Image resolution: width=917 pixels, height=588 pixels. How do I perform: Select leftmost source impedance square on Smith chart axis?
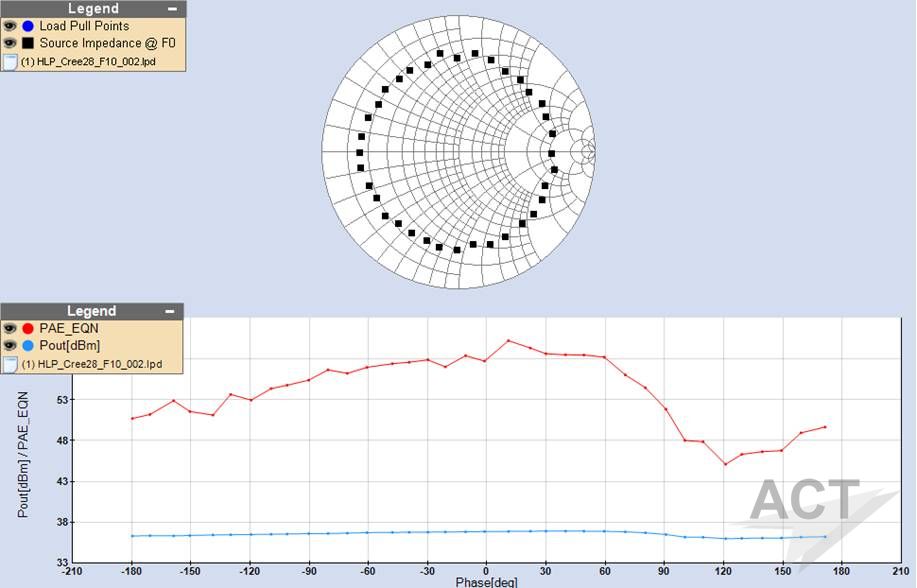point(360,153)
